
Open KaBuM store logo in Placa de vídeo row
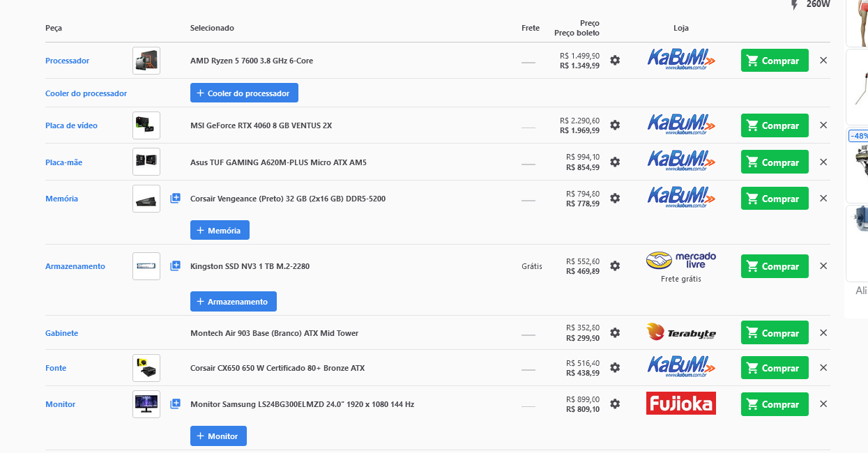[681, 125]
